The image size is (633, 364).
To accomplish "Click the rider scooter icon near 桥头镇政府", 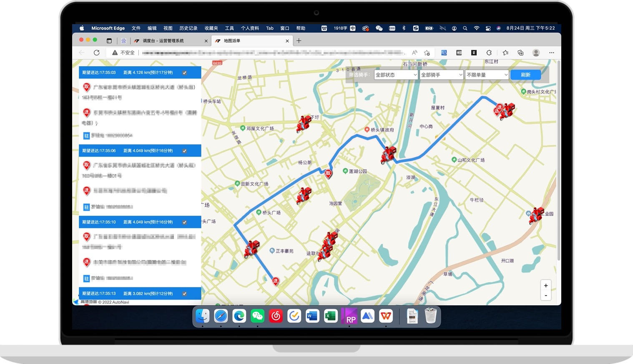I will point(388,155).
